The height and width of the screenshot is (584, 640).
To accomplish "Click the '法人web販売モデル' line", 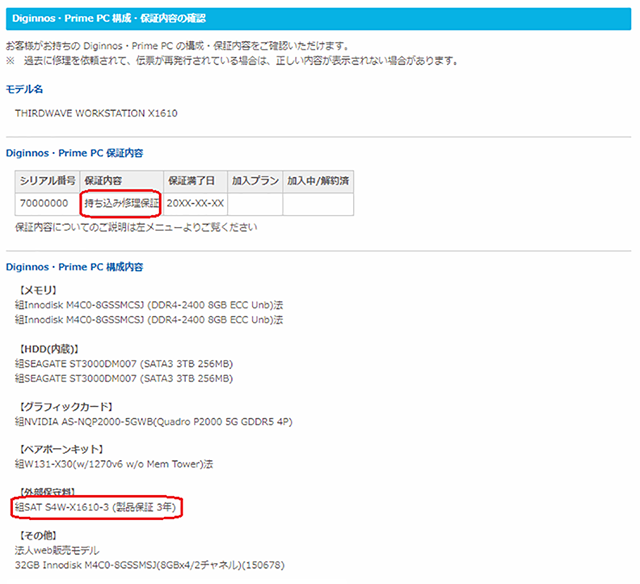I will click(57, 551).
